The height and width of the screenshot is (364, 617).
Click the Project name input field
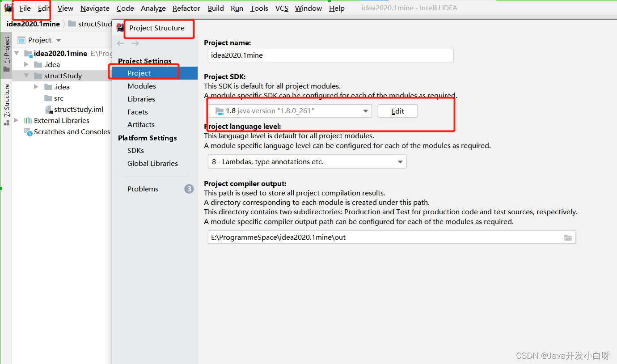(x=331, y=55)
